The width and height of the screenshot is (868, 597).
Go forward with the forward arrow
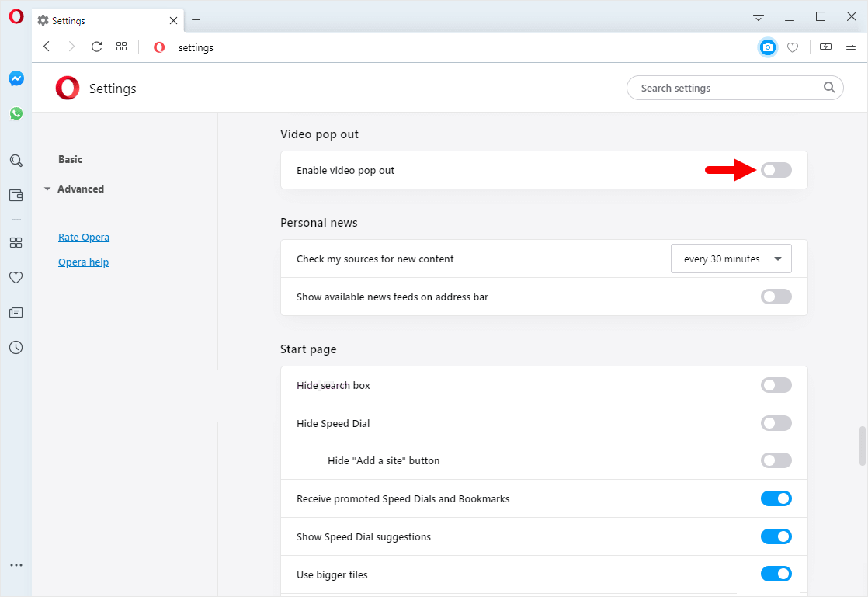coord(71,47)
